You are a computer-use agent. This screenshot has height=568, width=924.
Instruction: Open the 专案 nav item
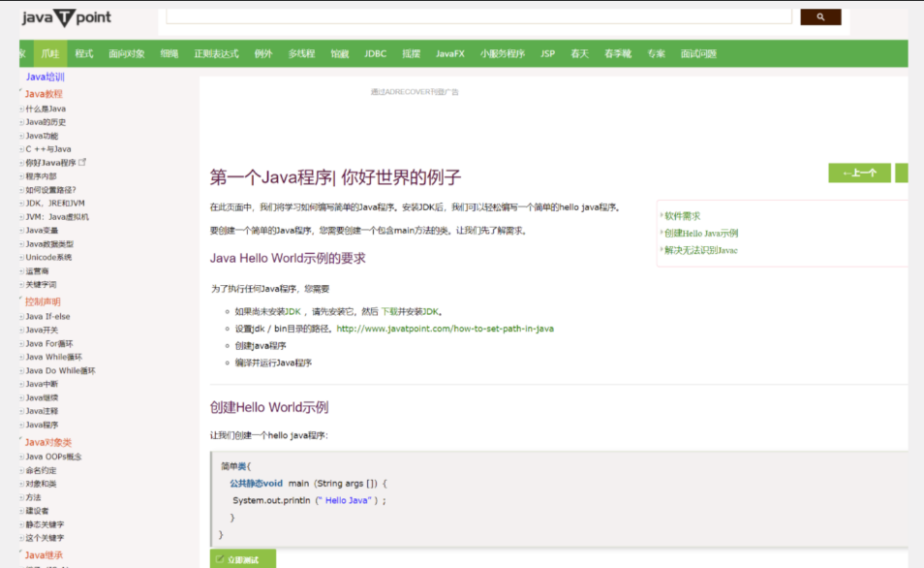[x=656, y=53]
